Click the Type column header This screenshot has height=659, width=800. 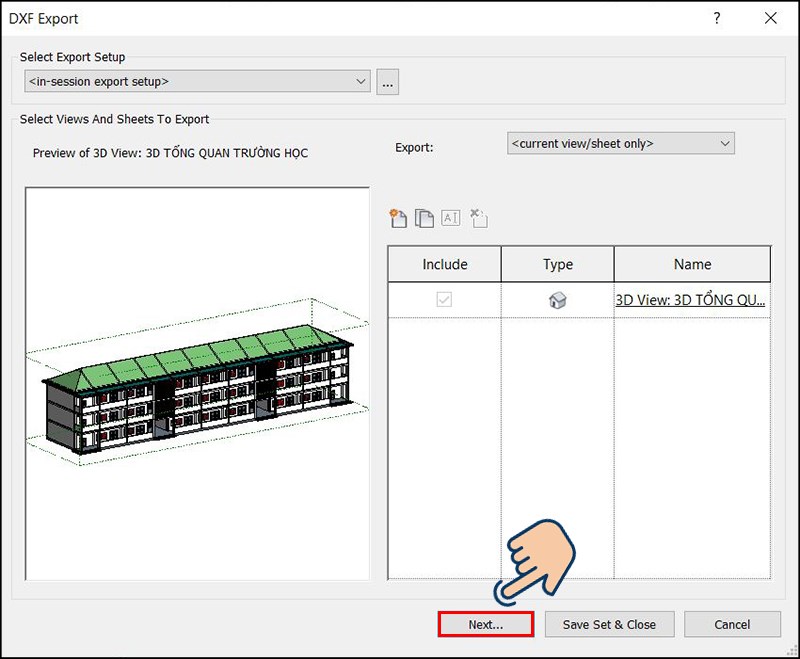558,264
